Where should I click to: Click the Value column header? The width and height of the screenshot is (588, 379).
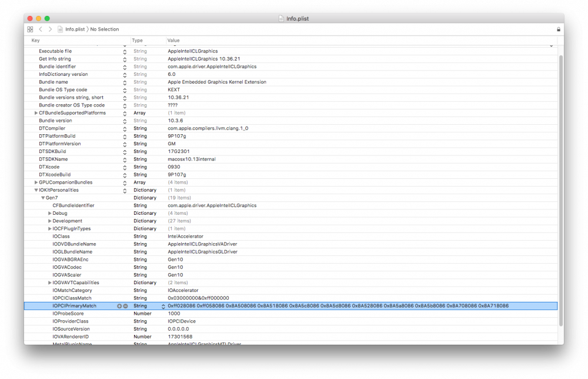pyautogui.click(x=173, y=40)
